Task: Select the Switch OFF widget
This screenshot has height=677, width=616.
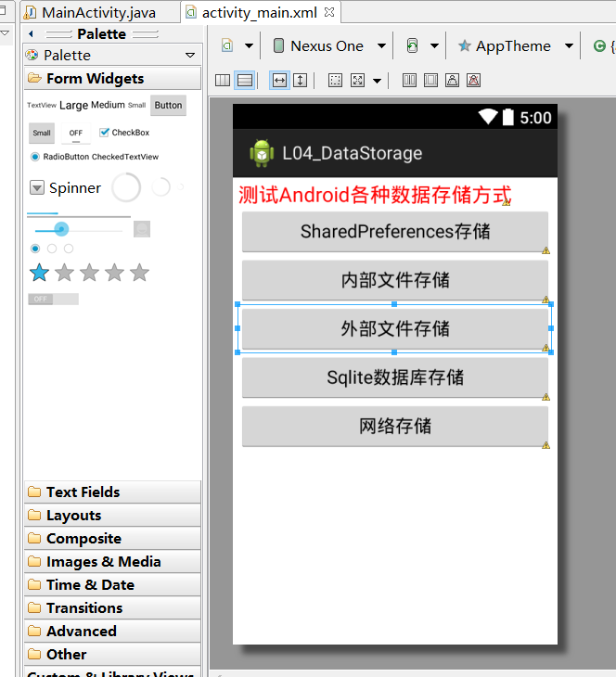Action: [53, 299]
